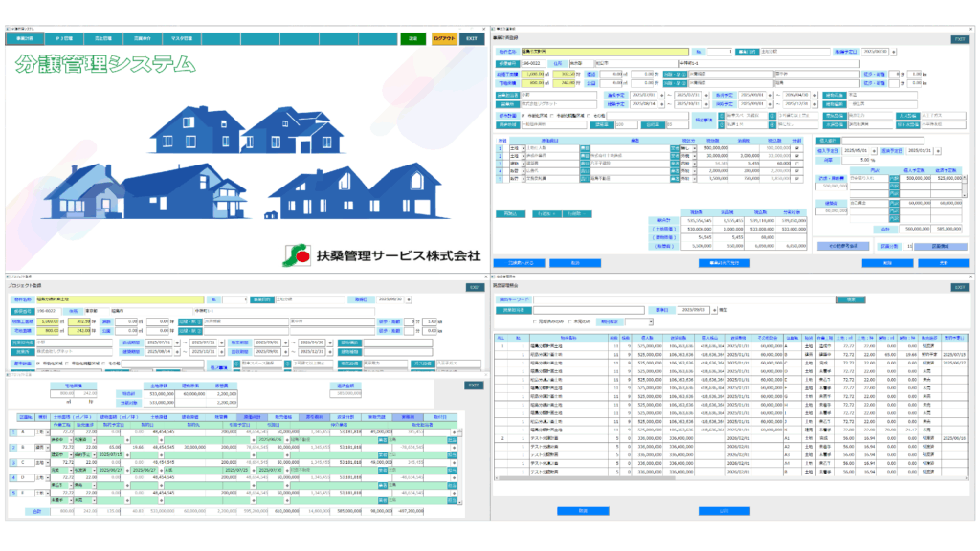The width and height of the screenshot is (980, 551).
Task: Click EXIT in the main menu window
Action: (470, 39)
